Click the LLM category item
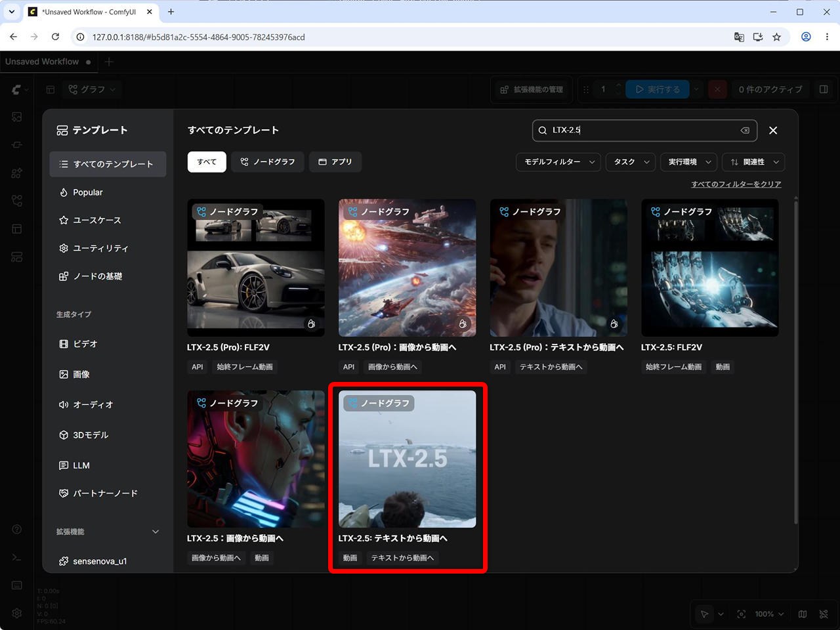The image size is (840, 630). 108,465
